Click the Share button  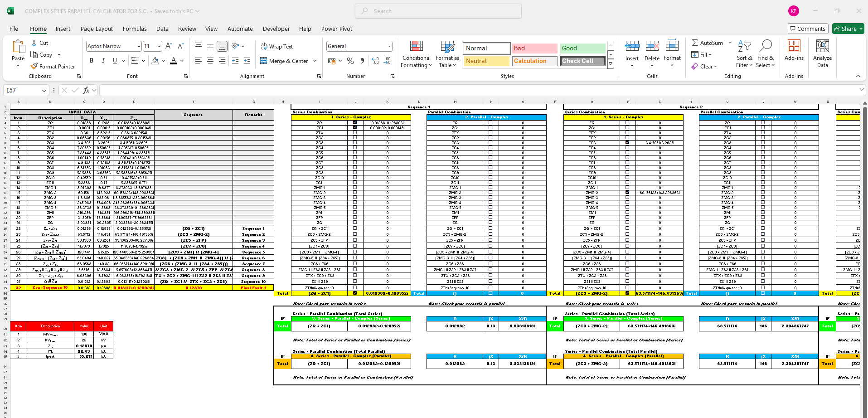[847, 28]
